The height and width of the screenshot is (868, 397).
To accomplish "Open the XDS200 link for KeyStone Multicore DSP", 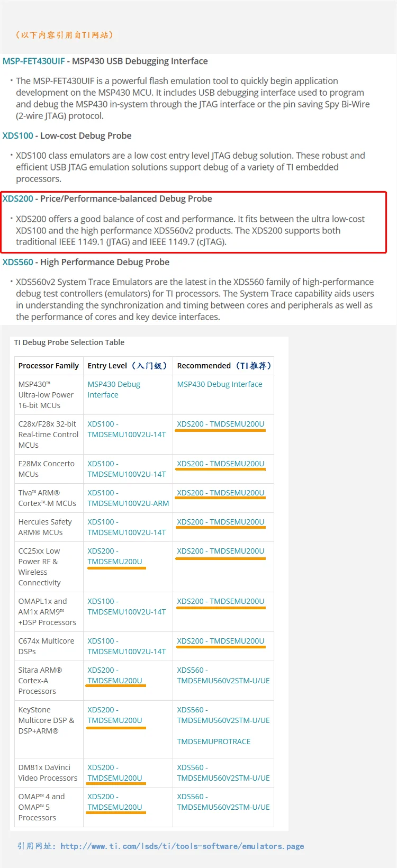I will tap(115, 715).
